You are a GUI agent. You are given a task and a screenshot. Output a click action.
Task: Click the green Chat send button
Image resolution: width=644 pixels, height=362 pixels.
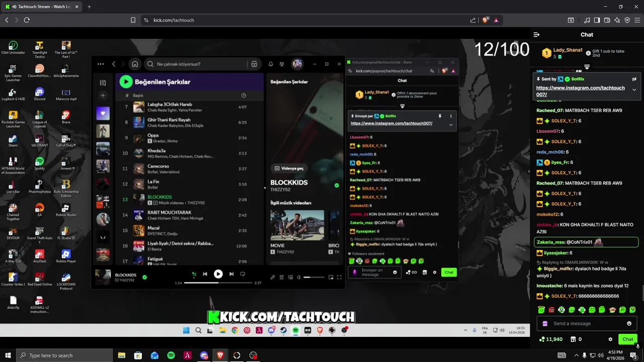pyautogui.click(x=627, y=339)
